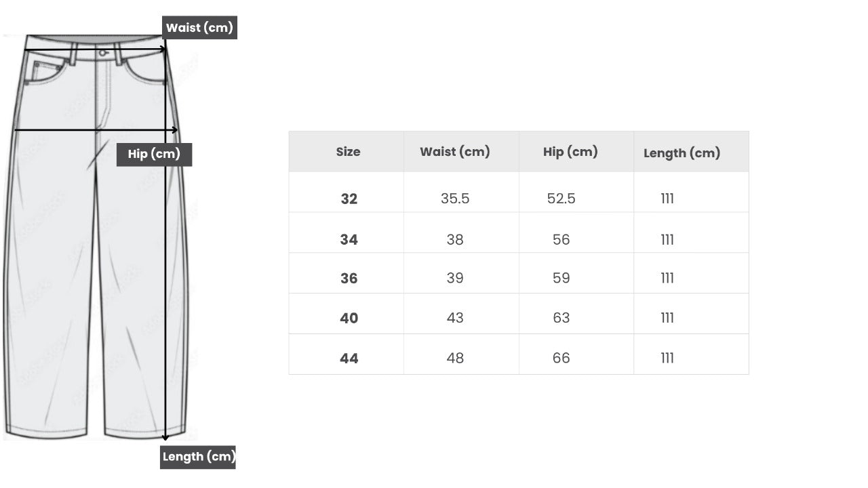The height and width of the screenshot is (488, 868).
Task: Select size 40 in the size chart
Action: 349,319
